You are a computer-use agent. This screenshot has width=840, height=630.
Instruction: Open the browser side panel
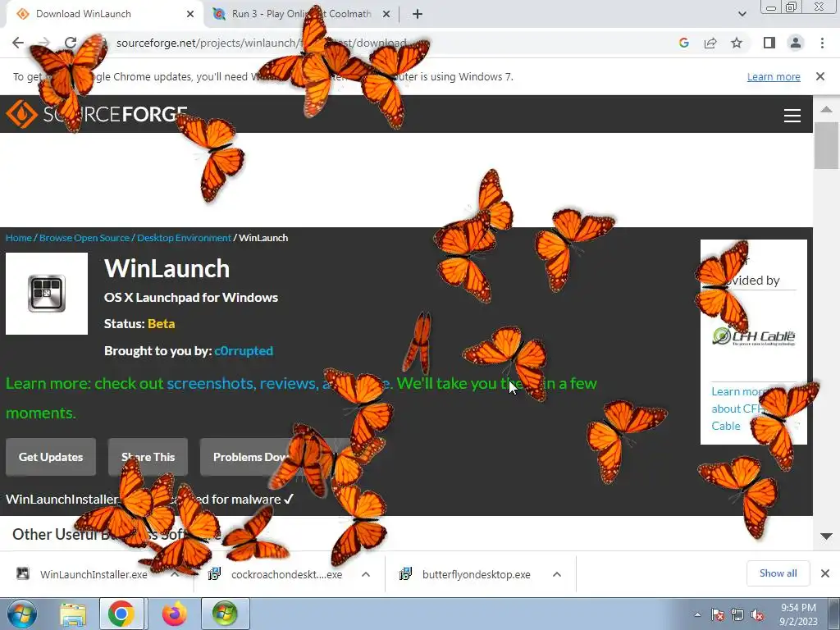pyautogui.click(x=769, y=43)
